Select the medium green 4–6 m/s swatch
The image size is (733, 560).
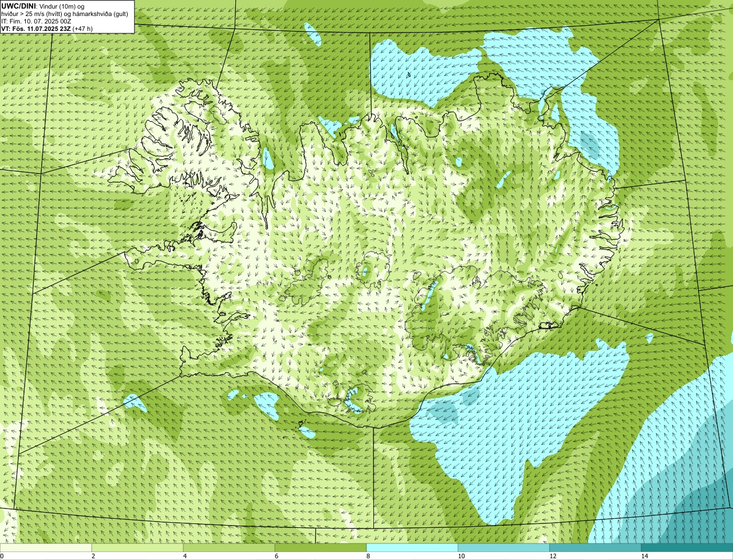coord(229,547)
